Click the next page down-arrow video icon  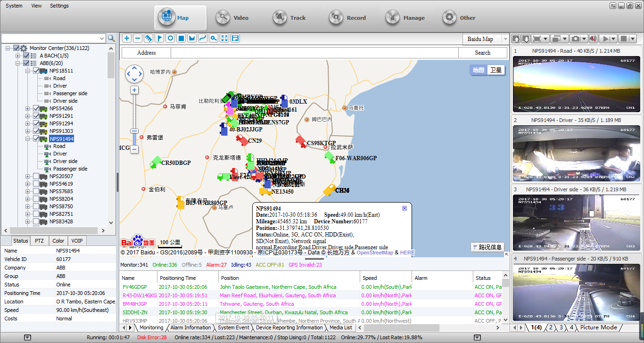525,39
